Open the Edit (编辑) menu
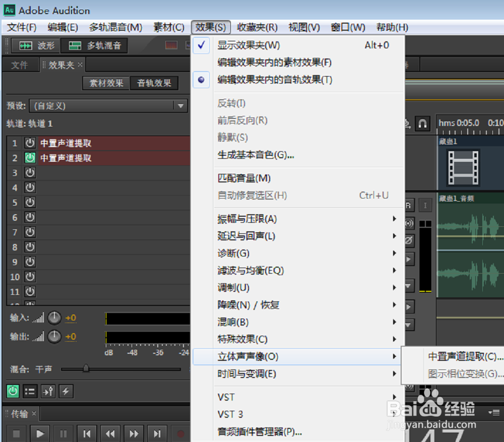 coord(62,27)
